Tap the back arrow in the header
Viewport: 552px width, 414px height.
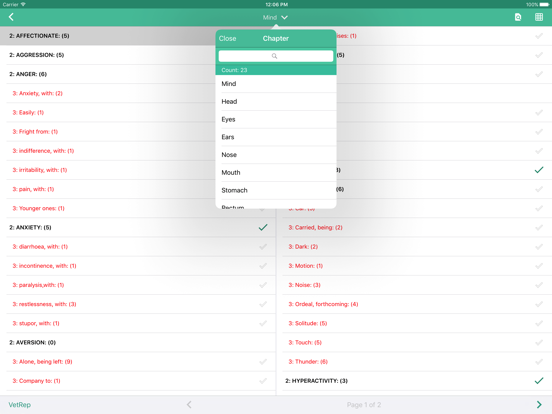(11, 17)
